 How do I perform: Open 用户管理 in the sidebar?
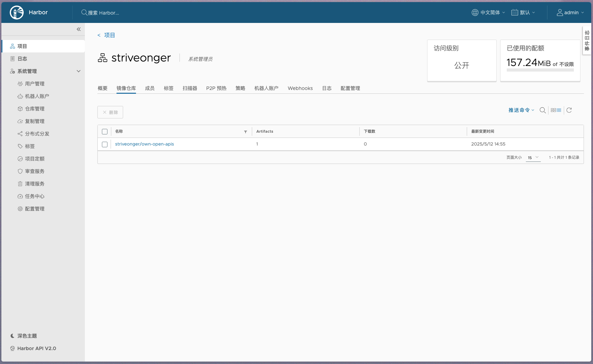[35, 84]
